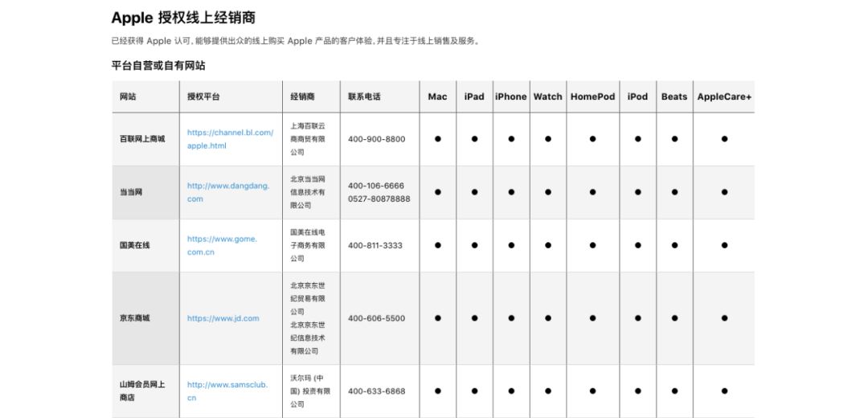Click the iPod dot in 当当网 row

pos(637,192)
